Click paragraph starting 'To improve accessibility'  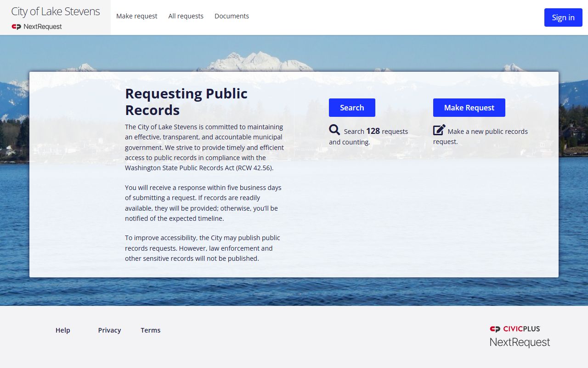click(x=203, y=248)
